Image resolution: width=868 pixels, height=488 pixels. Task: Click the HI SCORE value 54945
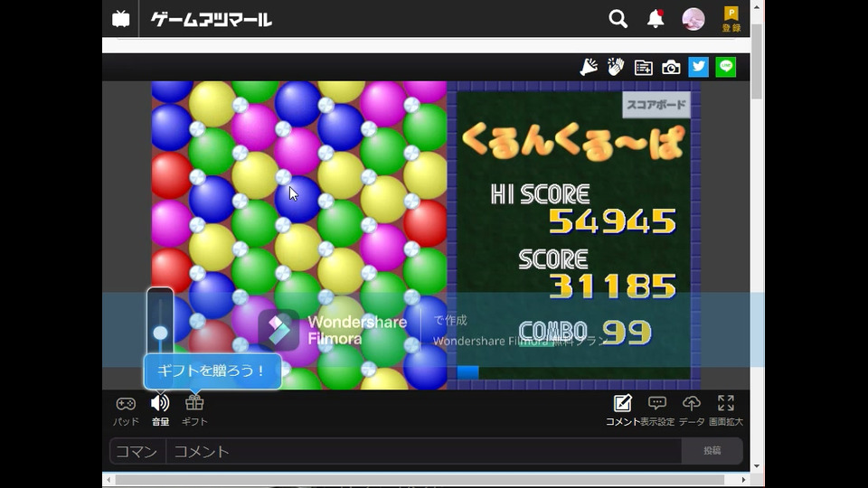612,221
